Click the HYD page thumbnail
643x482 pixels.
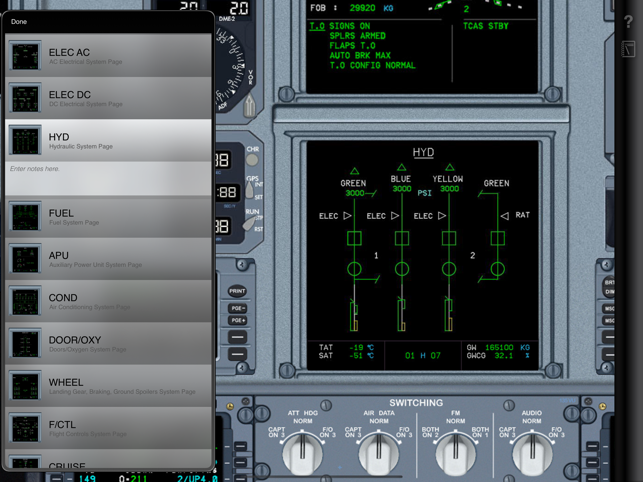pyautogui.click(x=25, y=140)
